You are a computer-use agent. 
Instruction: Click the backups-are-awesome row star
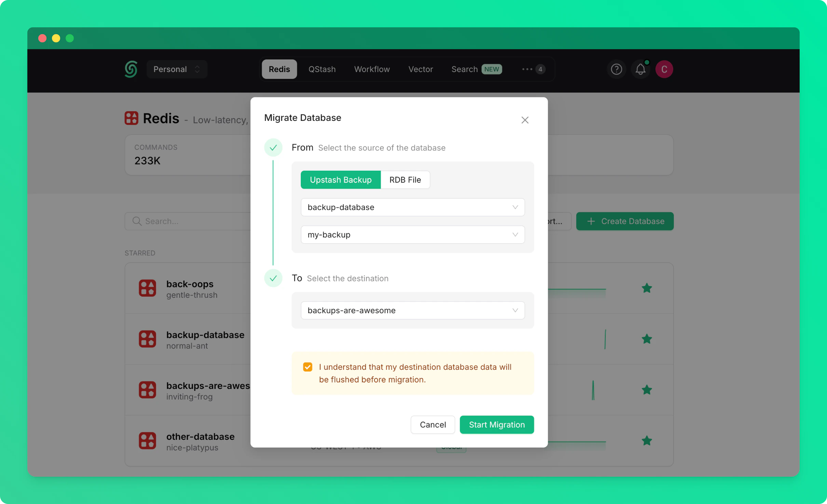(647, 390)
